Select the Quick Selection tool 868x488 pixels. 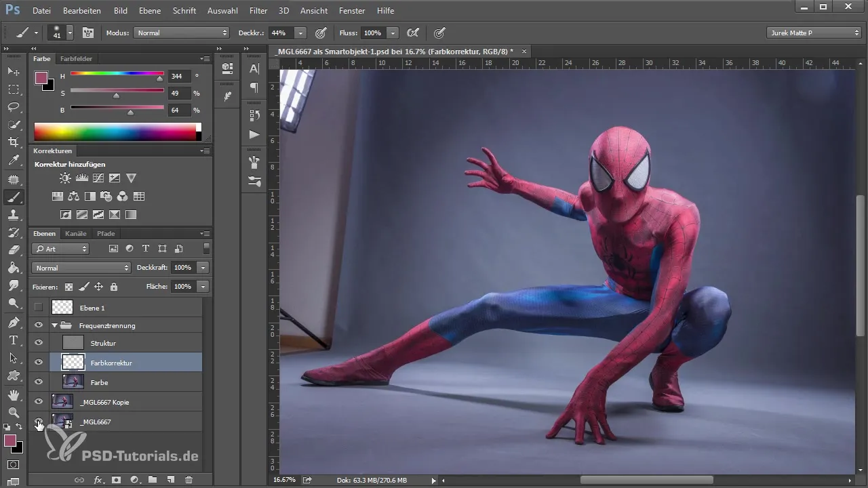coord(13,125)
